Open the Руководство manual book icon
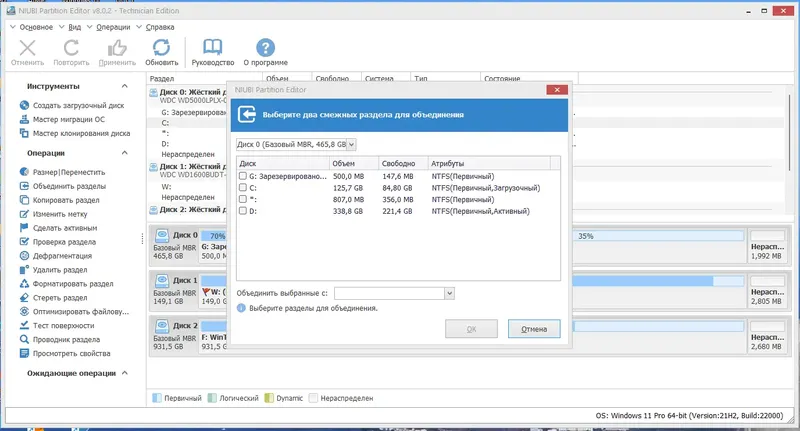Viewport: 800px width, 431px height. click(x=212, y=47)
